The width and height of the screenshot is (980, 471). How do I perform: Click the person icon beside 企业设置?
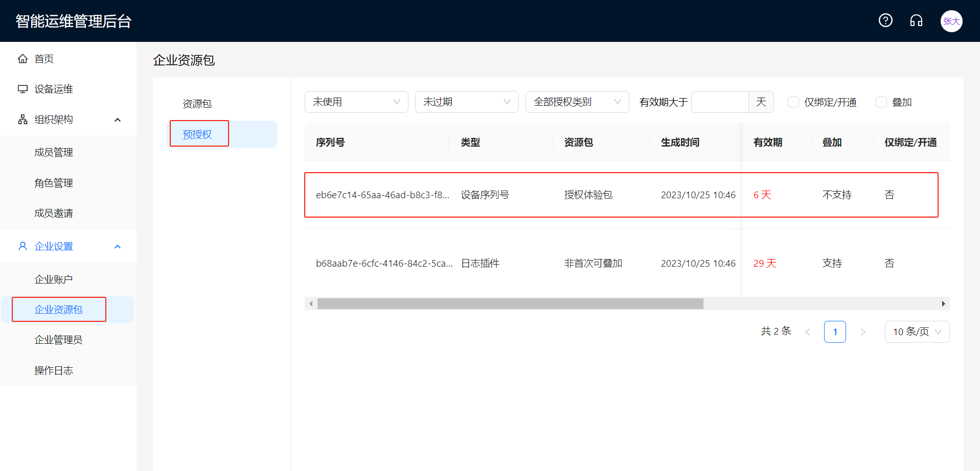coord(22,246)
